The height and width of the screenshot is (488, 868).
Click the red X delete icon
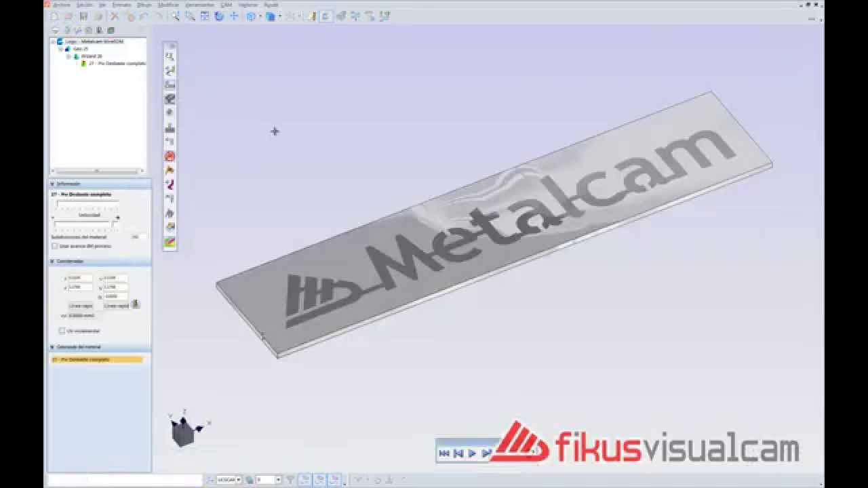point(115,16)
